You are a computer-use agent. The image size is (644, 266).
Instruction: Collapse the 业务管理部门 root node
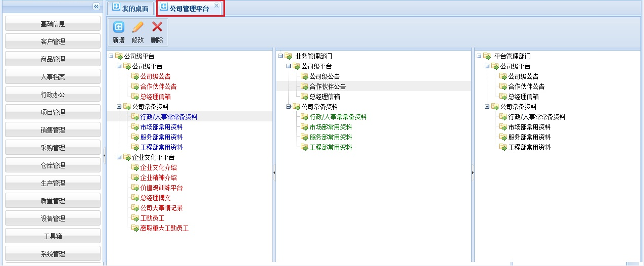[x=280, y=56]
